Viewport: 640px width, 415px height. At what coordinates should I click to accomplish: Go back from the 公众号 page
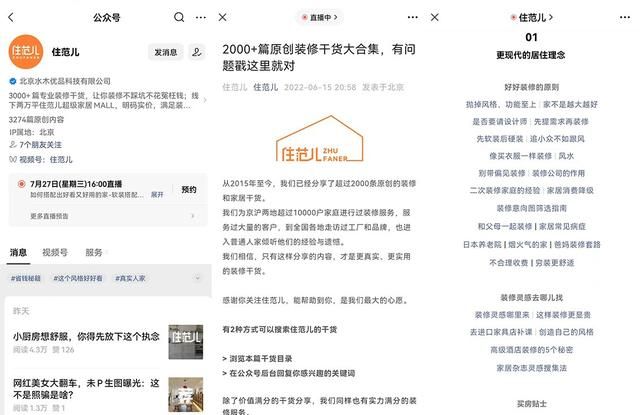[11, 17]
